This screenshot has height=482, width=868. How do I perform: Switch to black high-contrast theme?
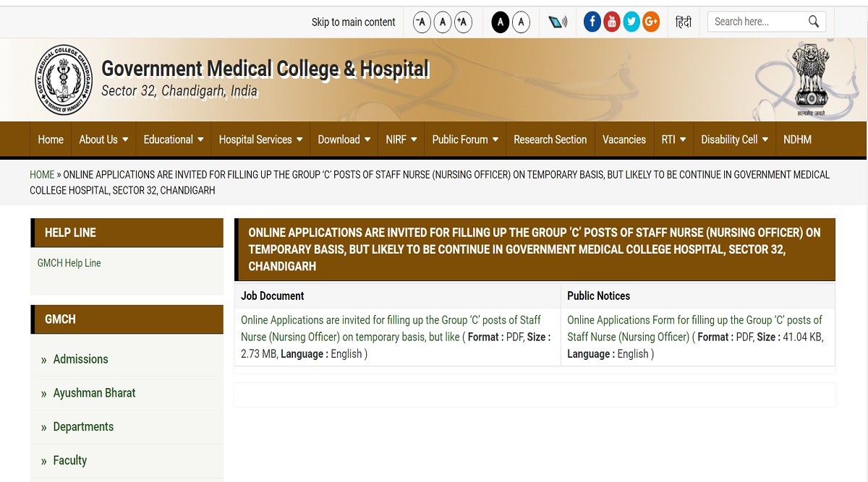pos(500,22)
